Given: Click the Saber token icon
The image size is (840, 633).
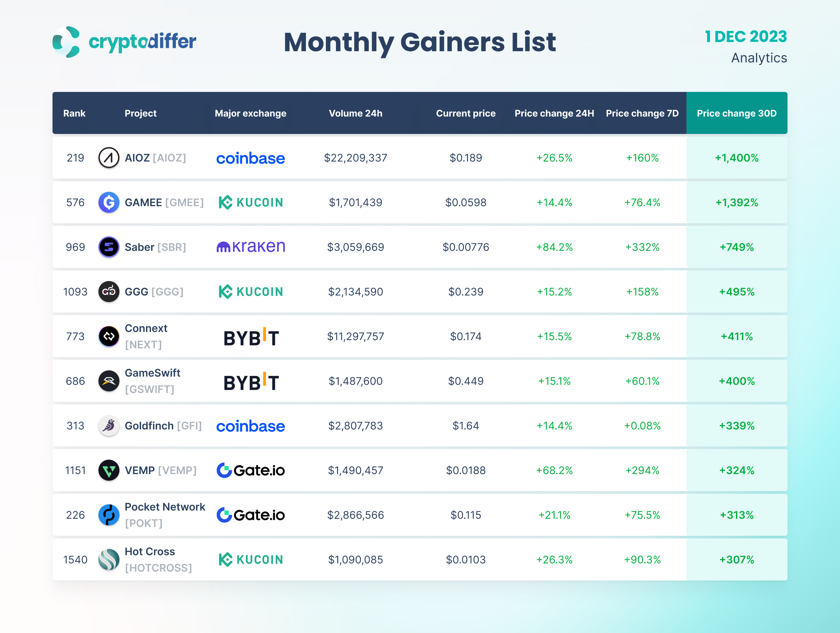Looking at the screenshot, I should (109, 247).
